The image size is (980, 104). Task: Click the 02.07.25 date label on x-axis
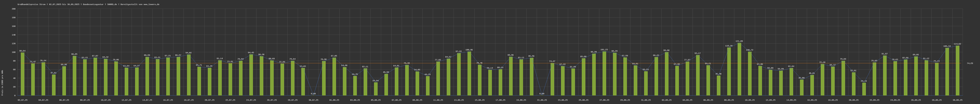(23, 100)
